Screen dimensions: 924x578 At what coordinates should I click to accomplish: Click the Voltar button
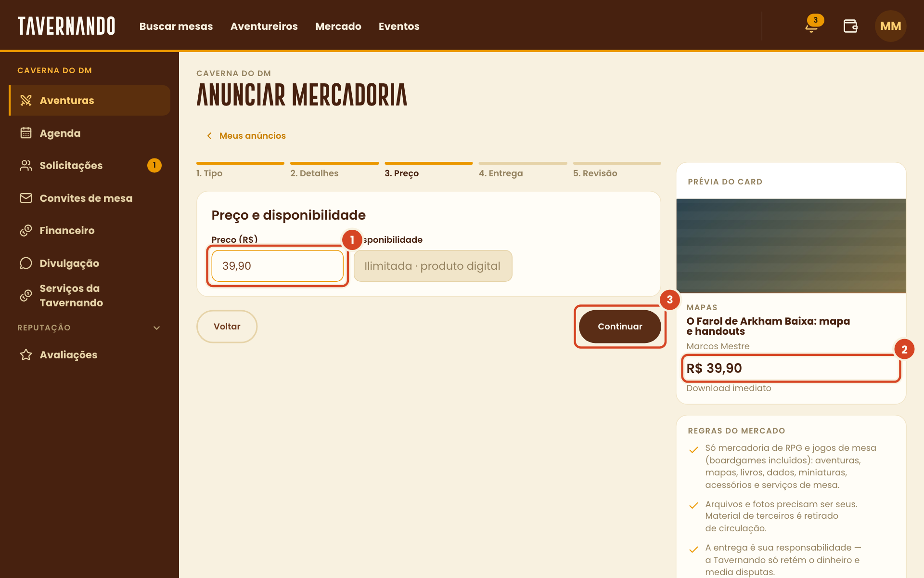[x=227, y=327]
